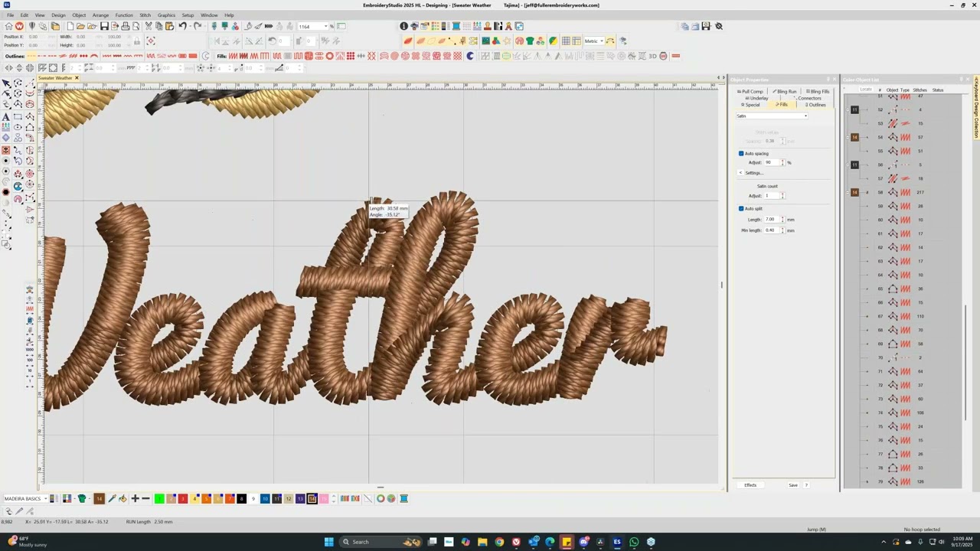Select the Lettering 'A' tool

coord(6,116)
